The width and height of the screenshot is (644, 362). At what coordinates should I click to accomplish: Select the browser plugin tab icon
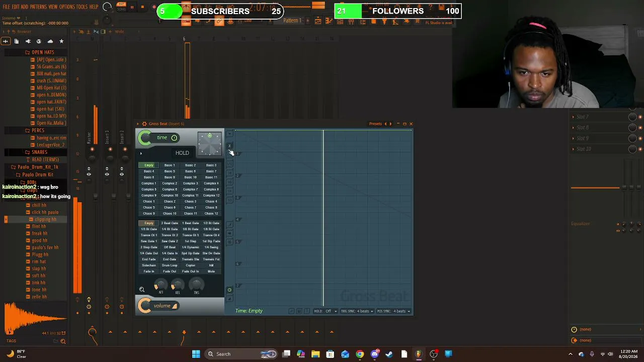point(28,41)
